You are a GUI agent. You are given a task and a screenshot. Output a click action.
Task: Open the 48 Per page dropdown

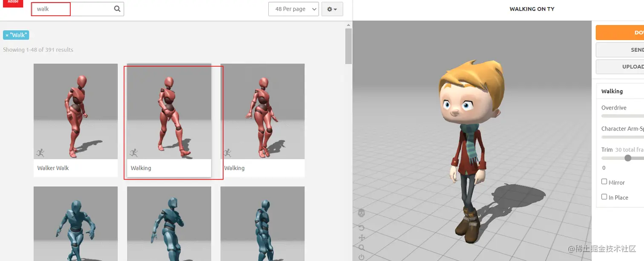pyautogui.click(x=293, y=9)
